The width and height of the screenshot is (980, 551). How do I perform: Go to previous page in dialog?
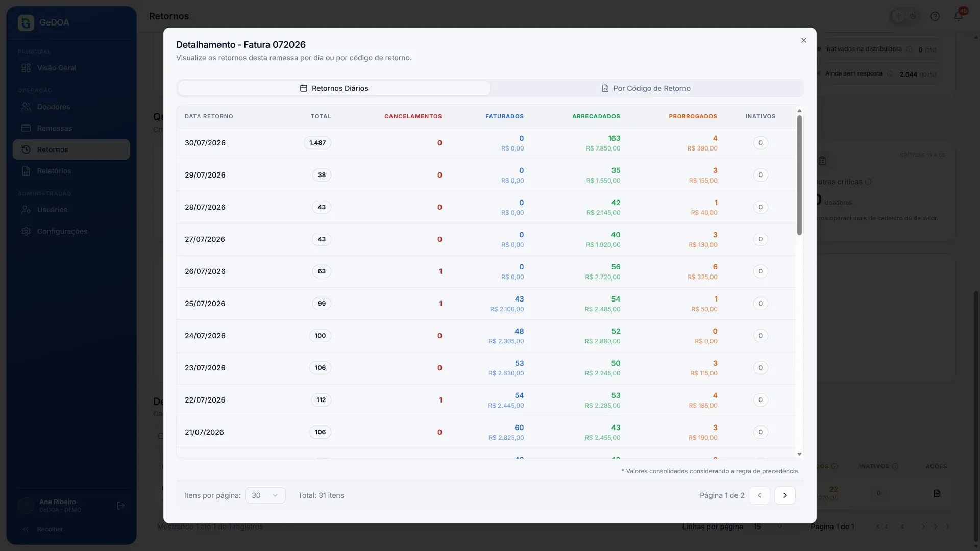[x=759, y=495]
